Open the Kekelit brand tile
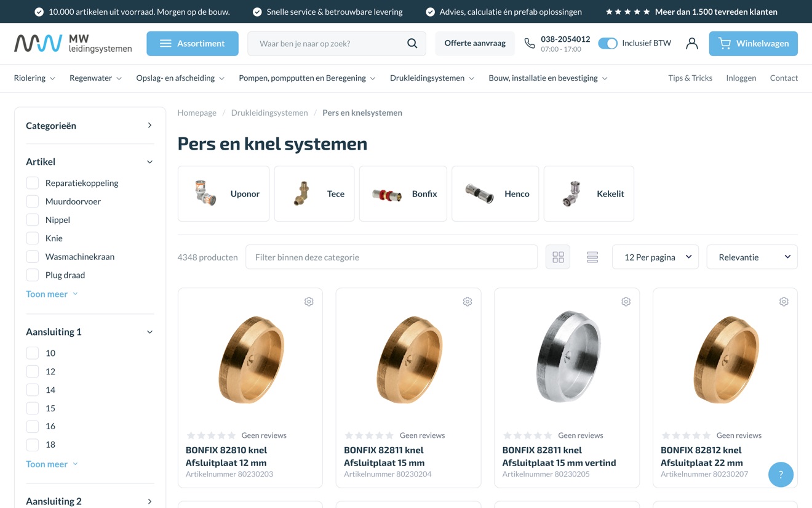This screenshot has width=812, height=508. tap(589, 193)
